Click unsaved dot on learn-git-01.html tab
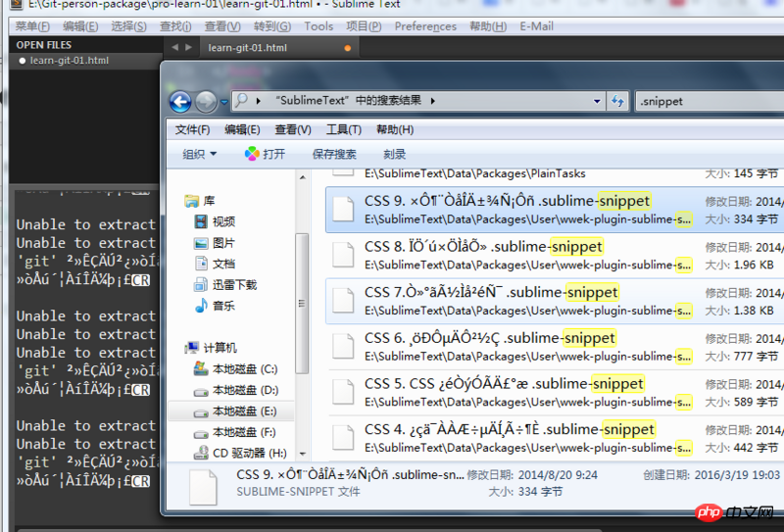This screenshot has height=532, width=784. point(348,48)
